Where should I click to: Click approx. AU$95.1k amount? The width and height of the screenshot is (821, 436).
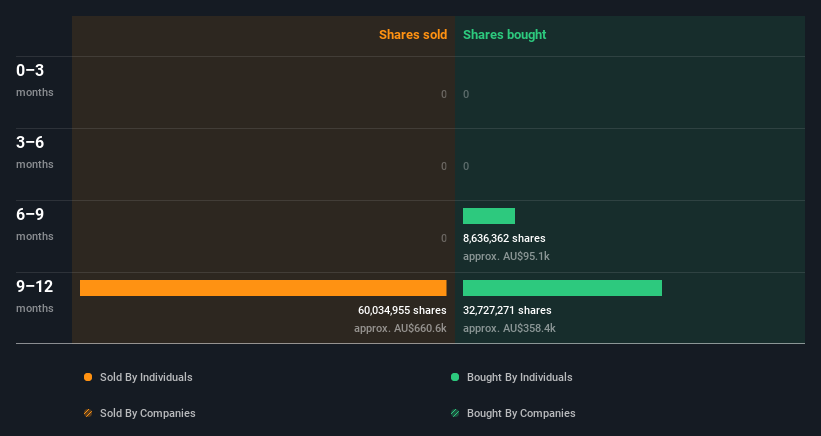pyautogui.click(x=506, y=256)
